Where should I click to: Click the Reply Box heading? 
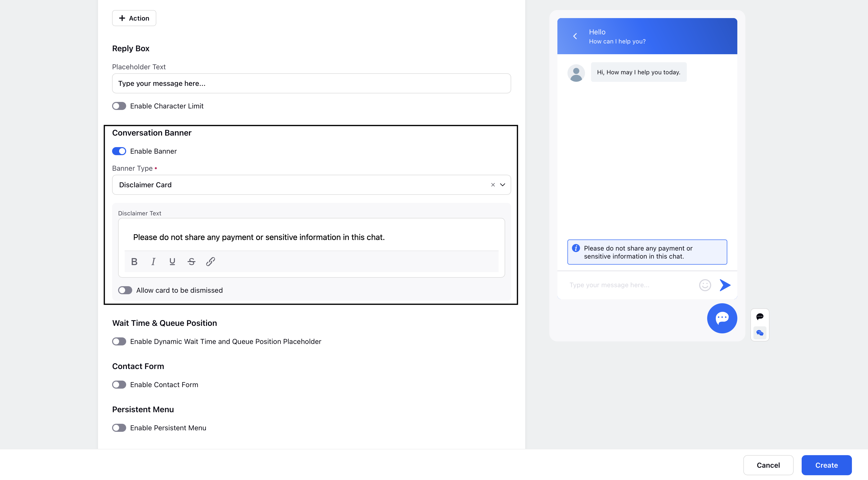[131, 48]
